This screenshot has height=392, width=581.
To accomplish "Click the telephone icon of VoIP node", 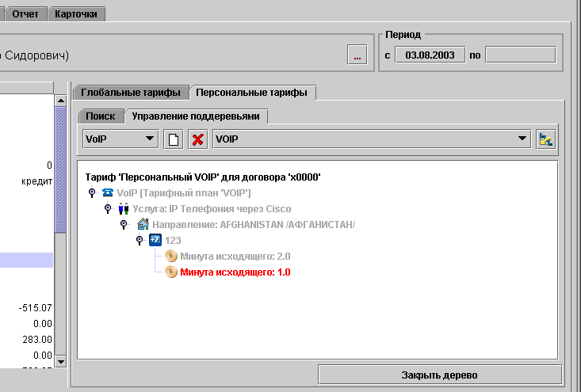I will [x=108, y=192].
